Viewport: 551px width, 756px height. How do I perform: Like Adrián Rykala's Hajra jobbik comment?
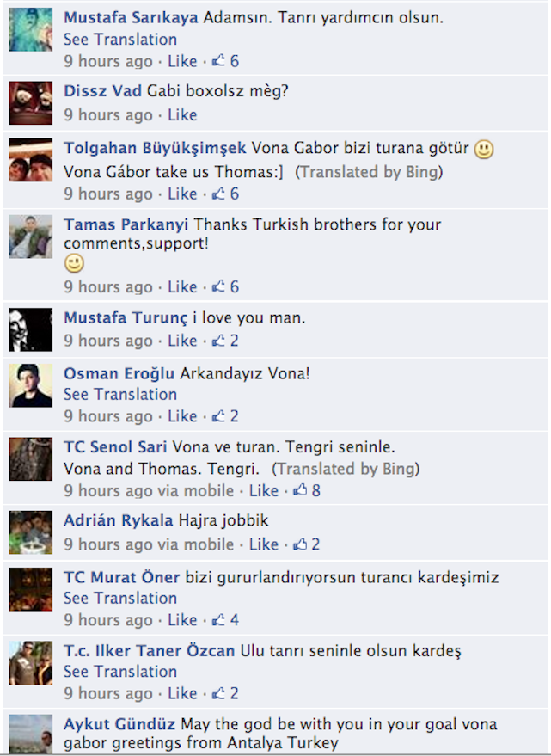click(x=264, y=544)
